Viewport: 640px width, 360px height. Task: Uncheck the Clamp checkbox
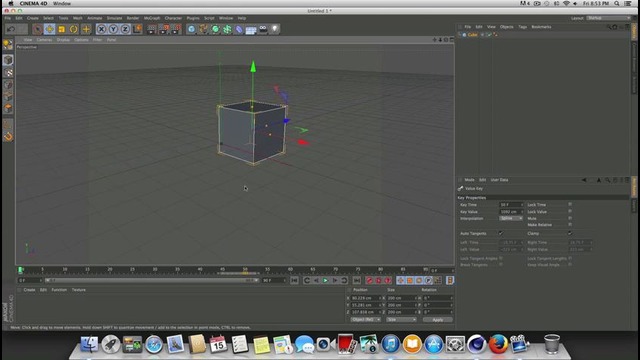click(x=570, y=233)
